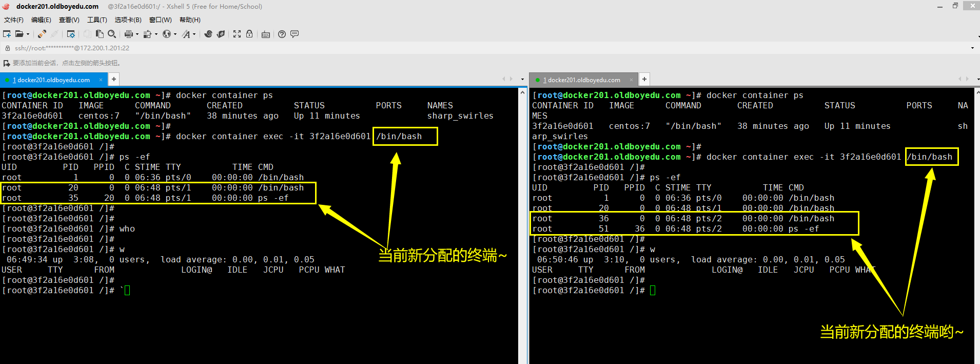
Task: Open session Properties gear icon
Action: coord(71,34)
